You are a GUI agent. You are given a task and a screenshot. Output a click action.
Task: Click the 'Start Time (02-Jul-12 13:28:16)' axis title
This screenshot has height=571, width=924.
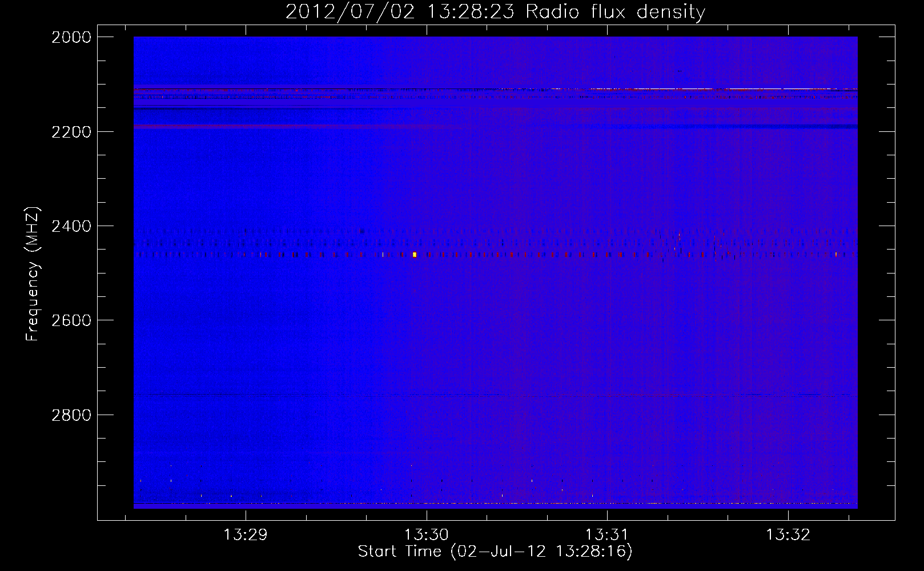[x=495, y=552]
